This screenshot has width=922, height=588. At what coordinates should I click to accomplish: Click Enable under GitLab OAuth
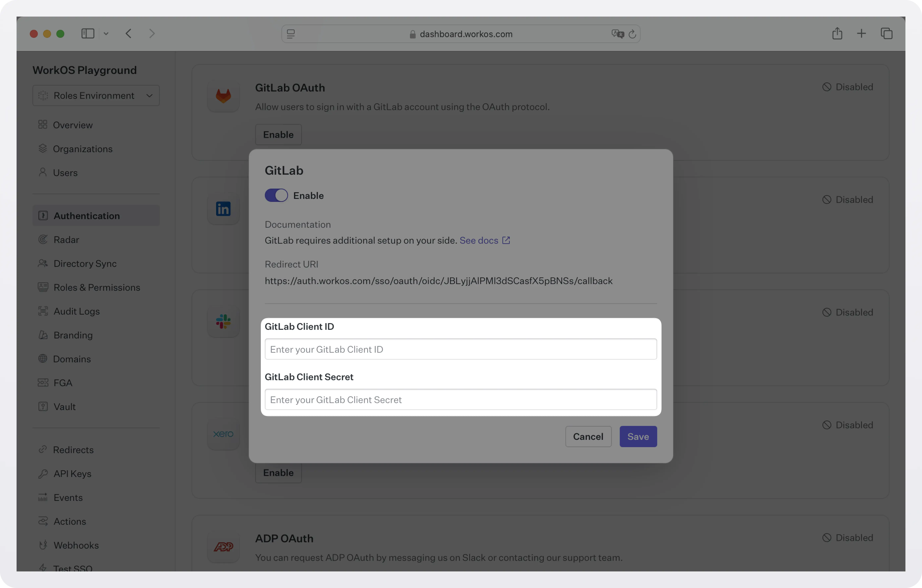tap(278, 134)
